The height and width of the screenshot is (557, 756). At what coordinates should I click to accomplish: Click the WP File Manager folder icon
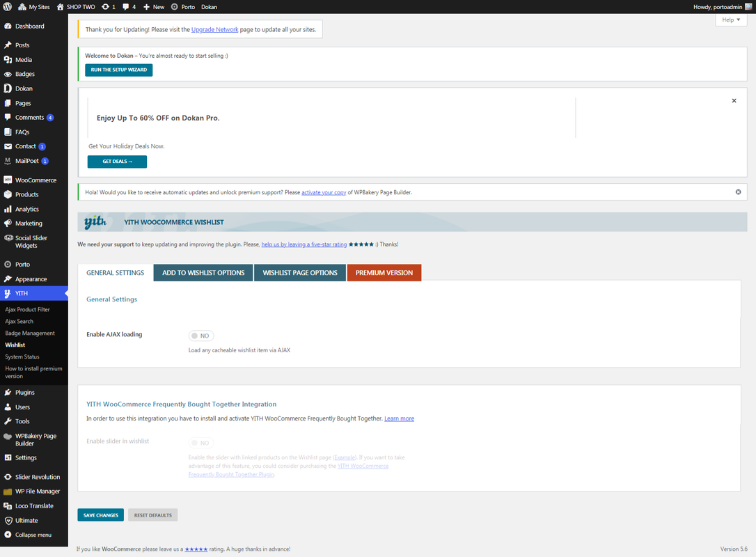point(8,491)
